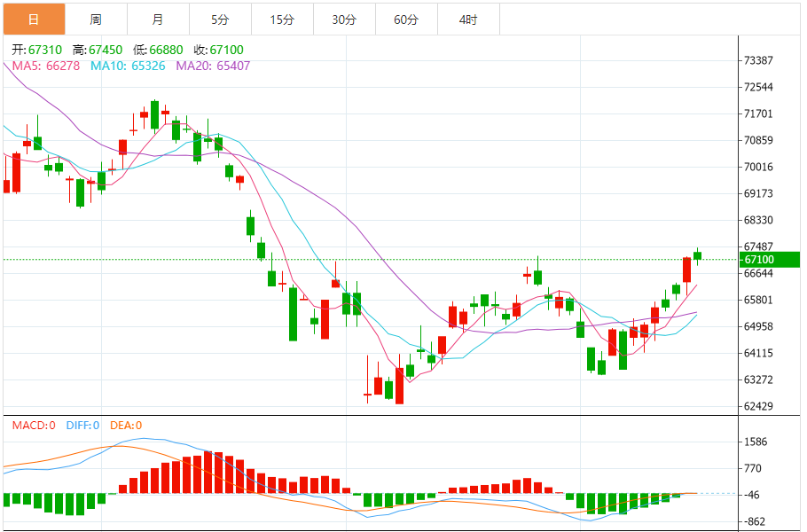Select the 4时 four-hour tab
Viewport: 807px width, 532px height.
point(468,20)
